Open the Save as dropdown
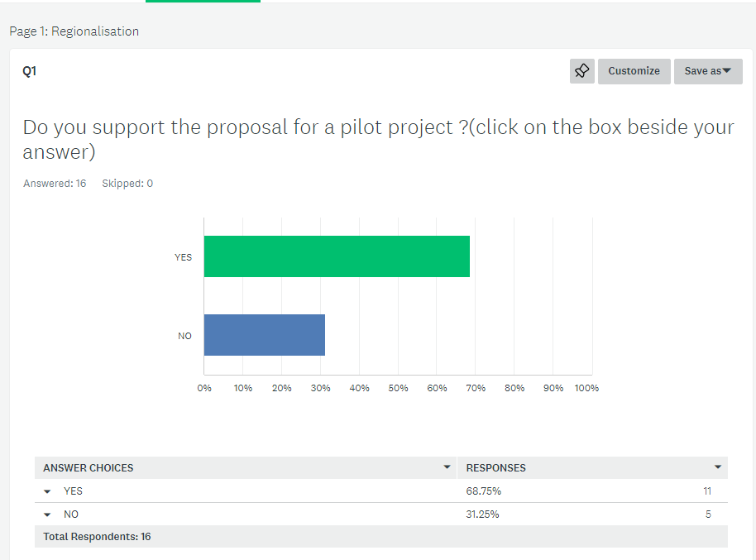Screen dimensions: 756x560 [708, 71]
